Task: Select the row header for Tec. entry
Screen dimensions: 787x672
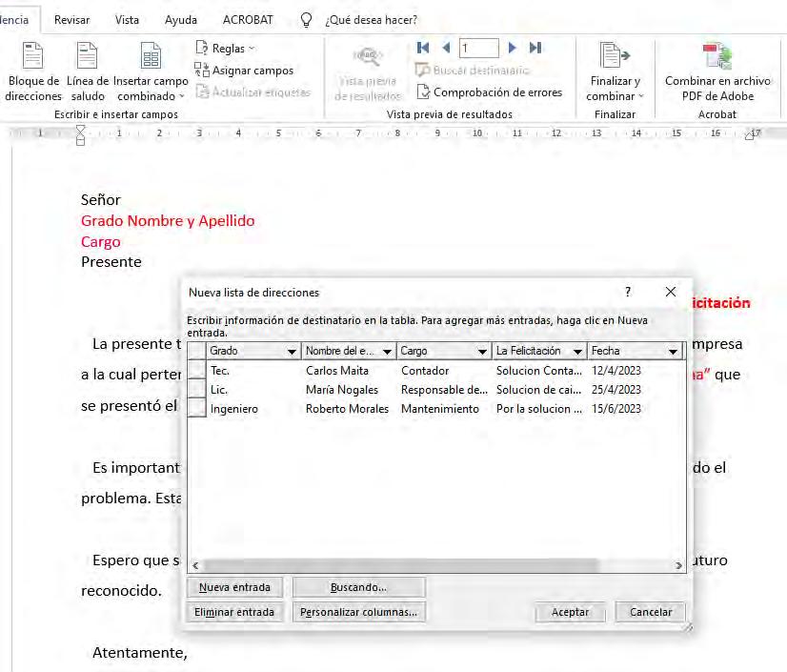Action: pyautogui.click(x=196, y=370)
